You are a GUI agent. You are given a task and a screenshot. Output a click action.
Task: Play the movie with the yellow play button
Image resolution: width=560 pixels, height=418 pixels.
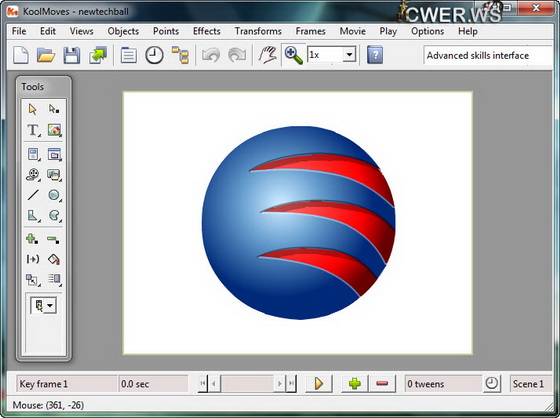point(319,384)
